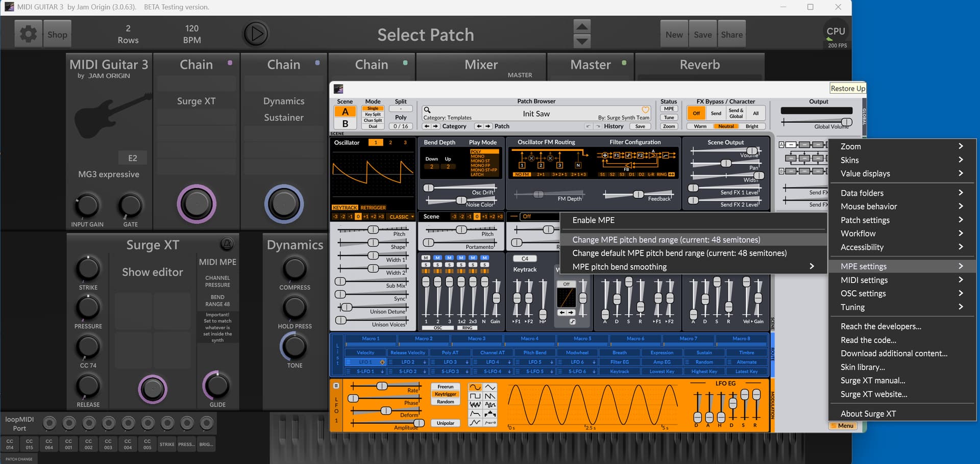
Task: Click the patch search magnifier icon
Action: pyautogui.click(x=427, y=110)
